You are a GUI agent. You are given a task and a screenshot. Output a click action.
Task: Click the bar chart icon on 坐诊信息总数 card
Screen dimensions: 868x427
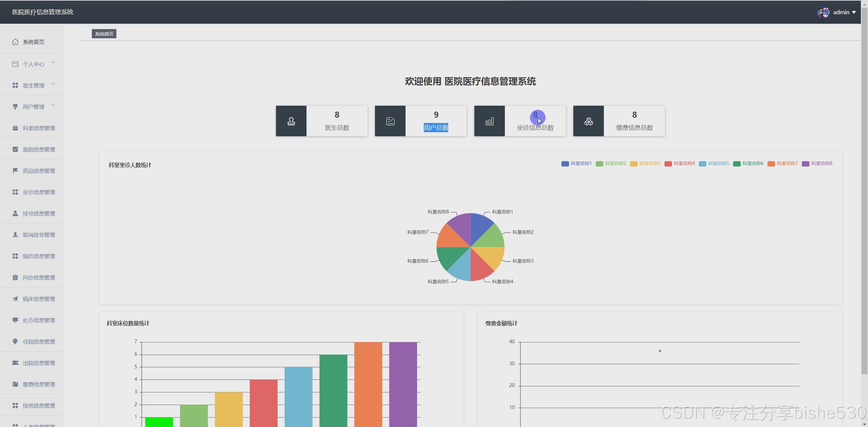point(489,121)
